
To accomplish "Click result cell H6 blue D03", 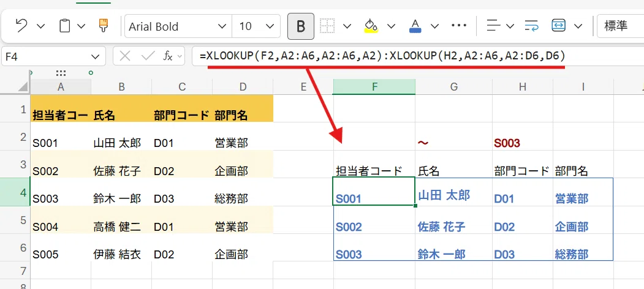I will pyautogui.click(x=523, y=248).
